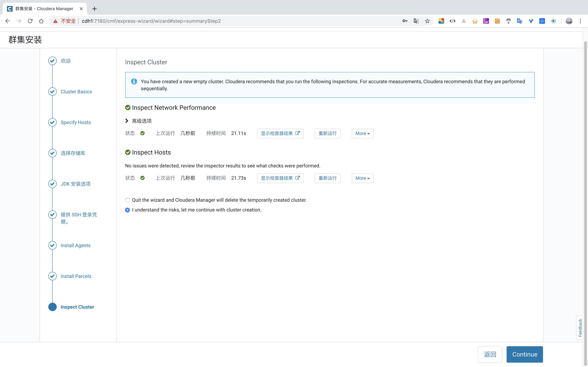Click the password key icon in address bar

[405, 21]
